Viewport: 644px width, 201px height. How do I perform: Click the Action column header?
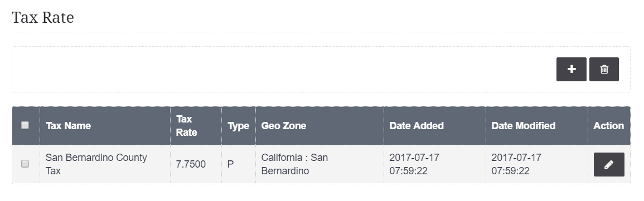[609, 125]
